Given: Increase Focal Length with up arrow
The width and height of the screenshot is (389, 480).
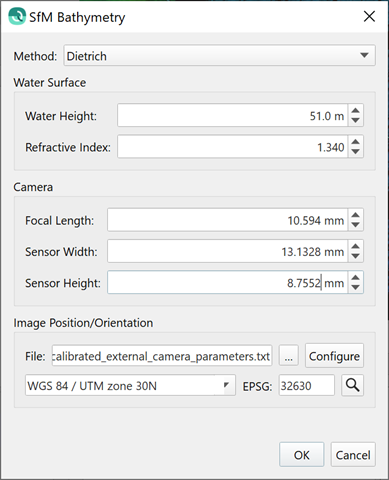Looking at the screenshot, I should coord(356,215).
